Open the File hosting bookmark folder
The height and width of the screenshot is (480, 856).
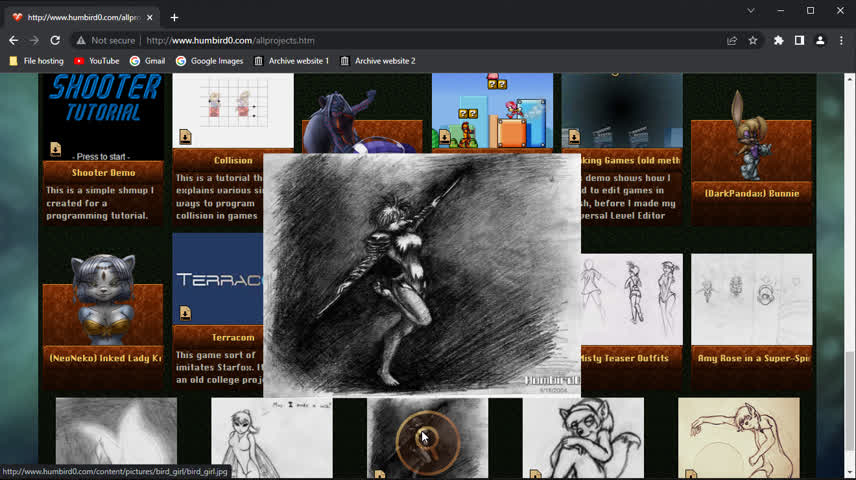tap(36, 61)
